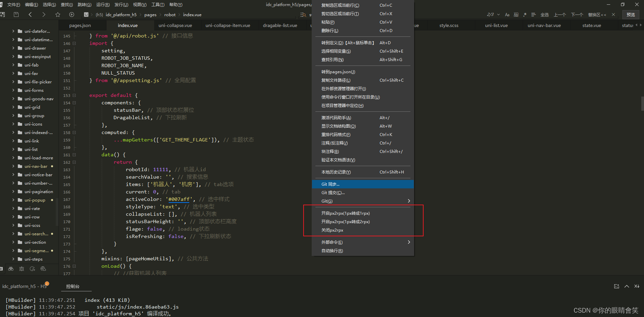This screenshot has width=644, height=317.
Task: Collapse console with the up chevron icon
Action: coord(627,286)
